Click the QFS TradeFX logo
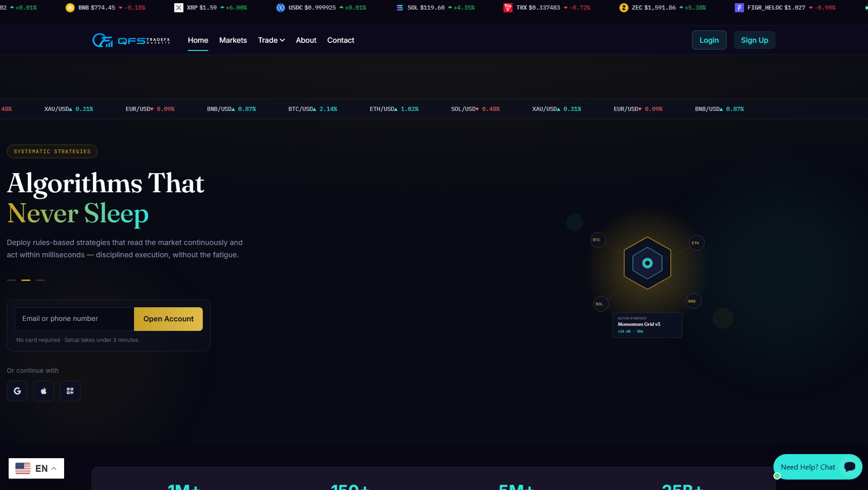Screen dimensions: 868x490 [131, 40]
